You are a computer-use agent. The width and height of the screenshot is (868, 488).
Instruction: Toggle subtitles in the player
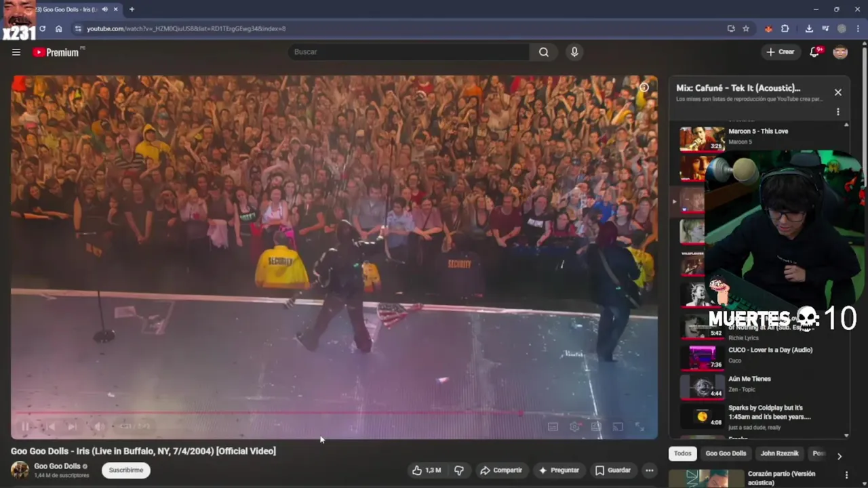553,426
